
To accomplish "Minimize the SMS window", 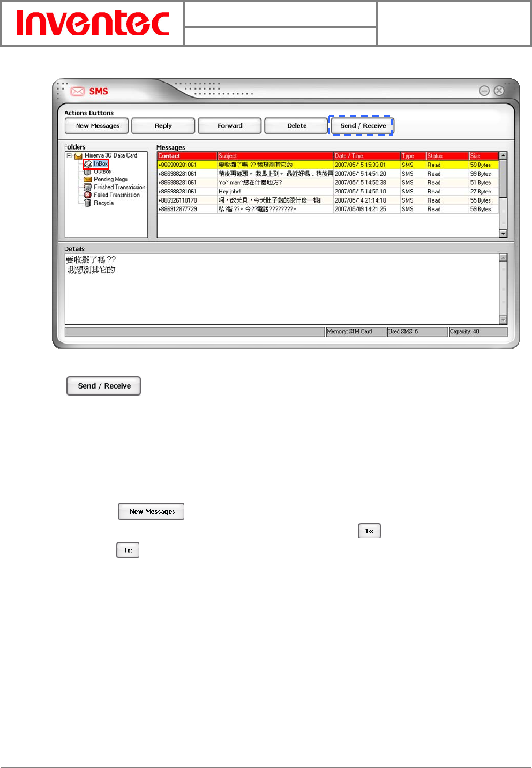I will 484,91.
